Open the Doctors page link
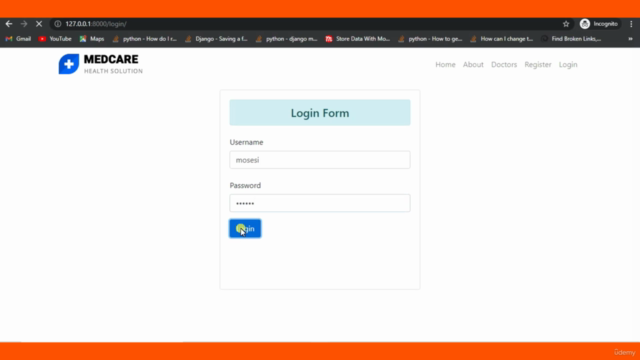Viewport: 640px width, 360px height. (504, 64)
